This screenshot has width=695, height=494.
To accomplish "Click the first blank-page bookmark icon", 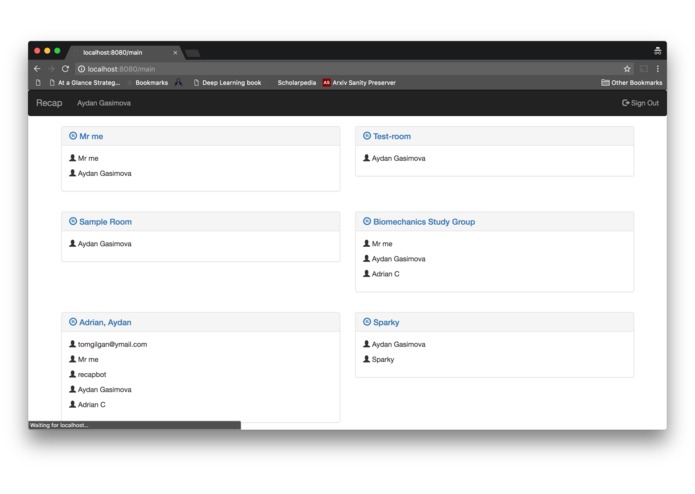I will click(38, 82).
